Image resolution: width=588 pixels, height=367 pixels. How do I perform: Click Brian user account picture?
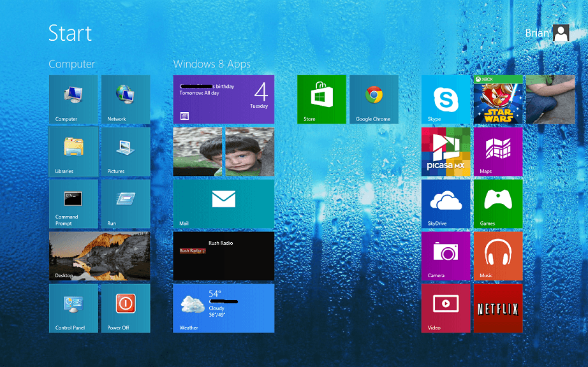561,33
